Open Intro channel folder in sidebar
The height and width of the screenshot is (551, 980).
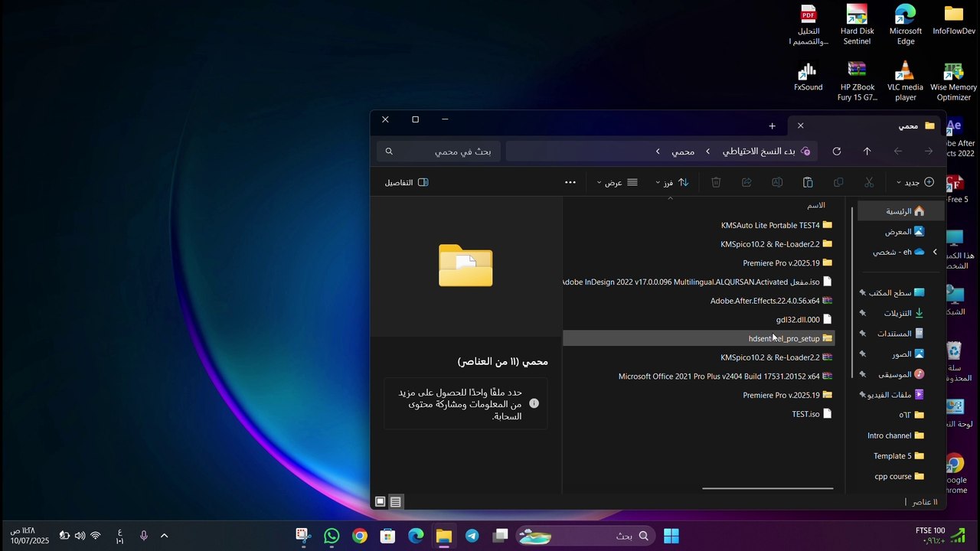tap(895, 435)
